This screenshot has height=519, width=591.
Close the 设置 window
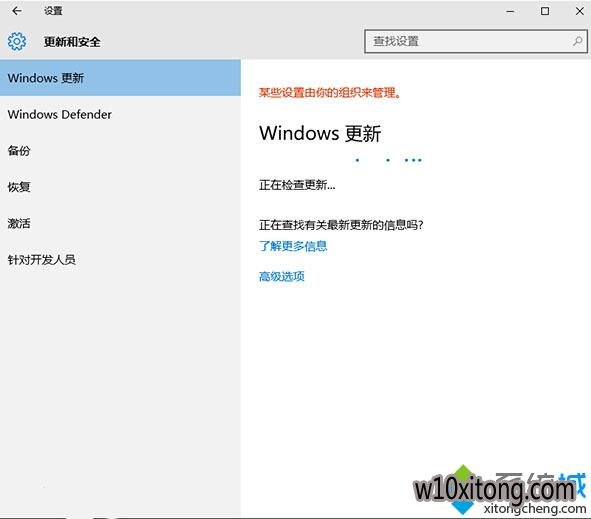(580, 11)
